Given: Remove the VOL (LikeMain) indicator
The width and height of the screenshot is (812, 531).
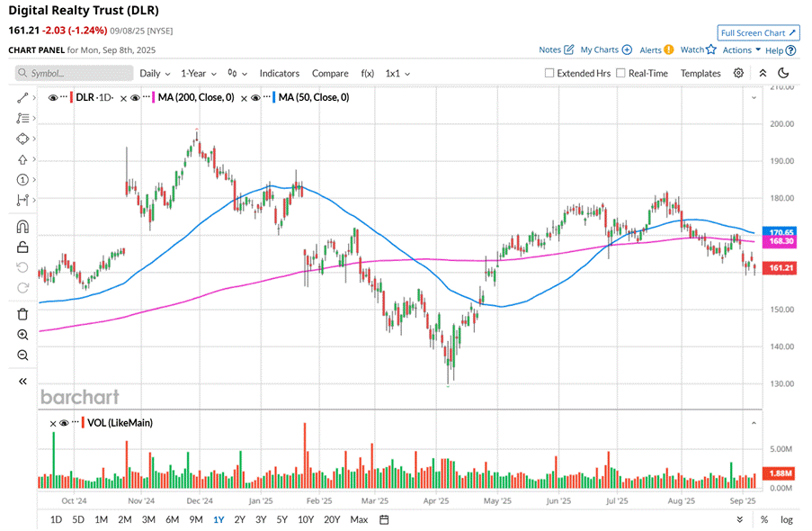Looking at the screenshot, I should 53,424.
